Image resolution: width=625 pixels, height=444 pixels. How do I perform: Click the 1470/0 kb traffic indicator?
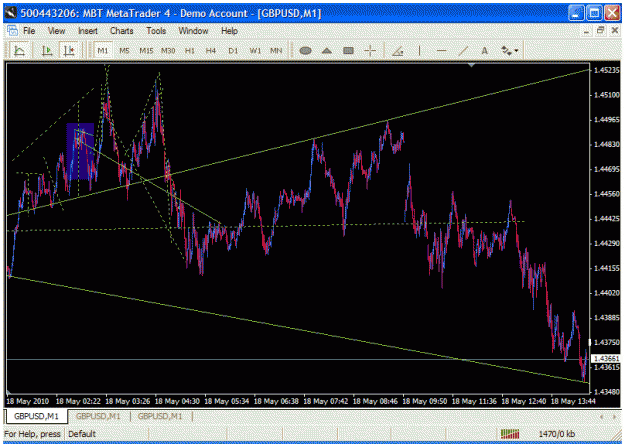pos(556,434)
